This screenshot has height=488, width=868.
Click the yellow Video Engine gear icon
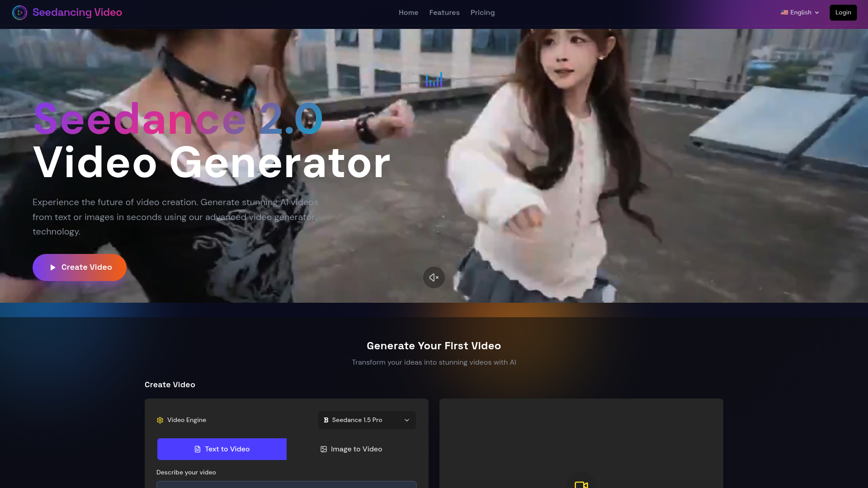pyautogui.click(x=160, y=420)
